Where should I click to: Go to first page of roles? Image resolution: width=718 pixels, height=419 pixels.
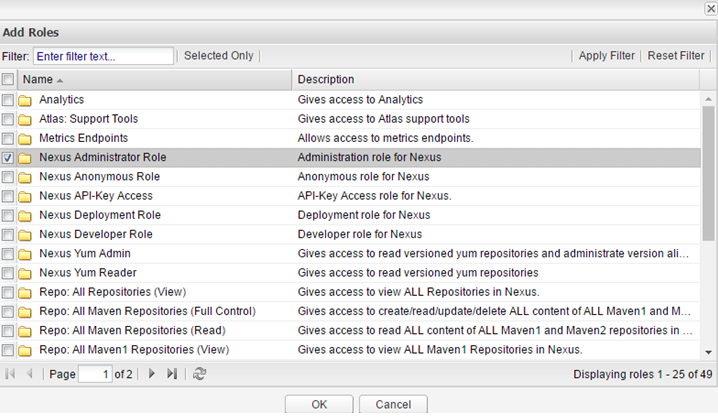pos(11,374)
